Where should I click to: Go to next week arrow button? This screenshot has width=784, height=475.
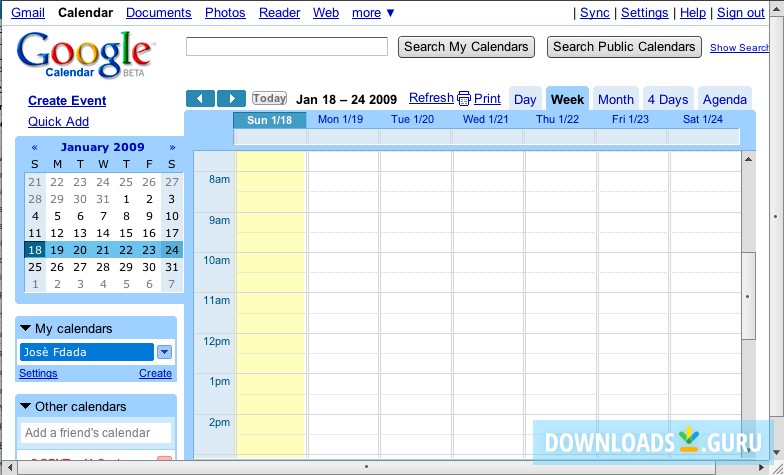click(x=231, y=98)
